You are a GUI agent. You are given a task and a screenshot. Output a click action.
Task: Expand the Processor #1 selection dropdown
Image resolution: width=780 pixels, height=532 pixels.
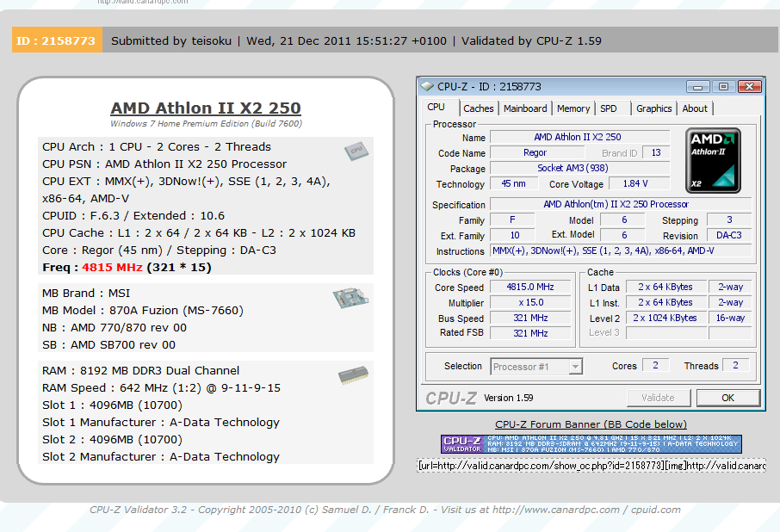(575, 367)
